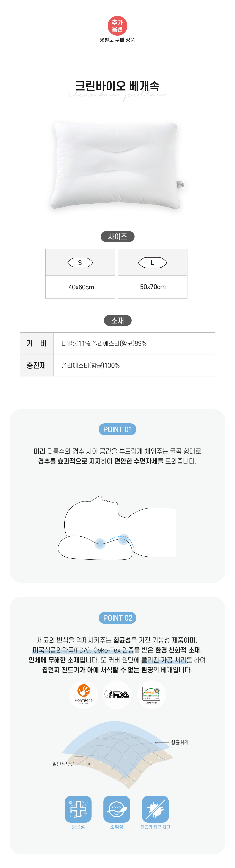This screenshot has width=235, height=868.
Task: Select the 소취성 deodorizing face icon
Action: [117, 809]
